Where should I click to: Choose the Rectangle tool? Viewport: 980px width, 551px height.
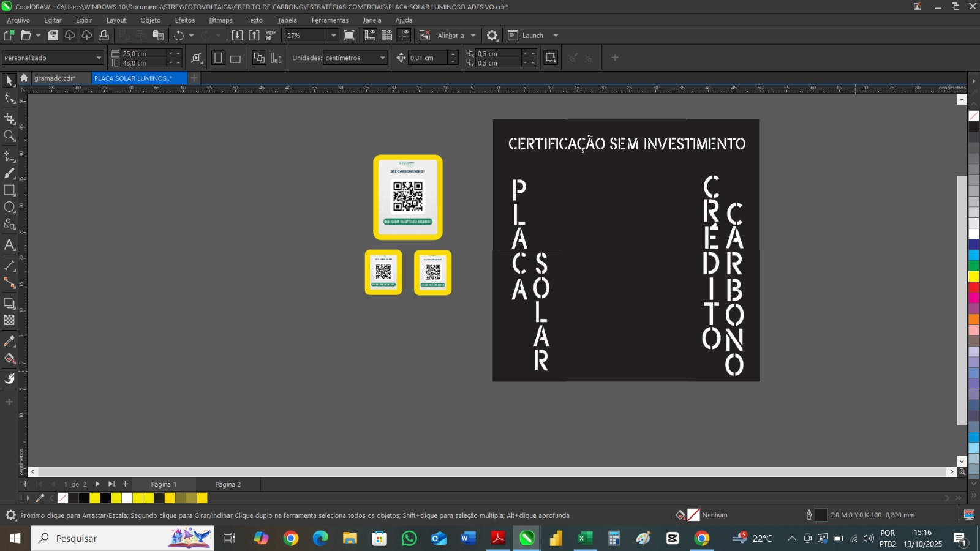click(x=9, y=190)
